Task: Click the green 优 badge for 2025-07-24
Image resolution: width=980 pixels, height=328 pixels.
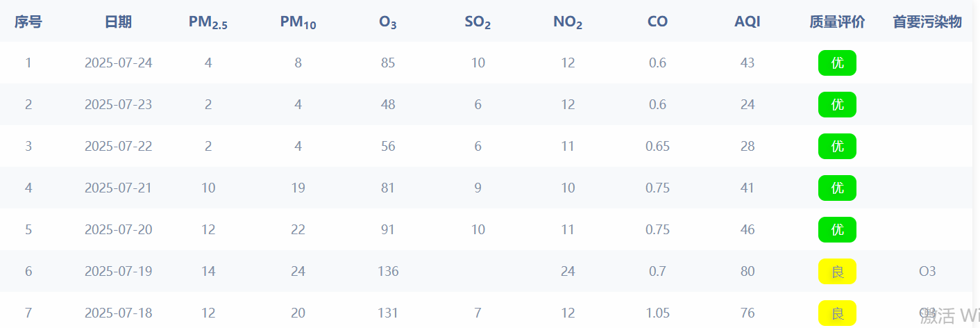Action: tap(837, 63)
